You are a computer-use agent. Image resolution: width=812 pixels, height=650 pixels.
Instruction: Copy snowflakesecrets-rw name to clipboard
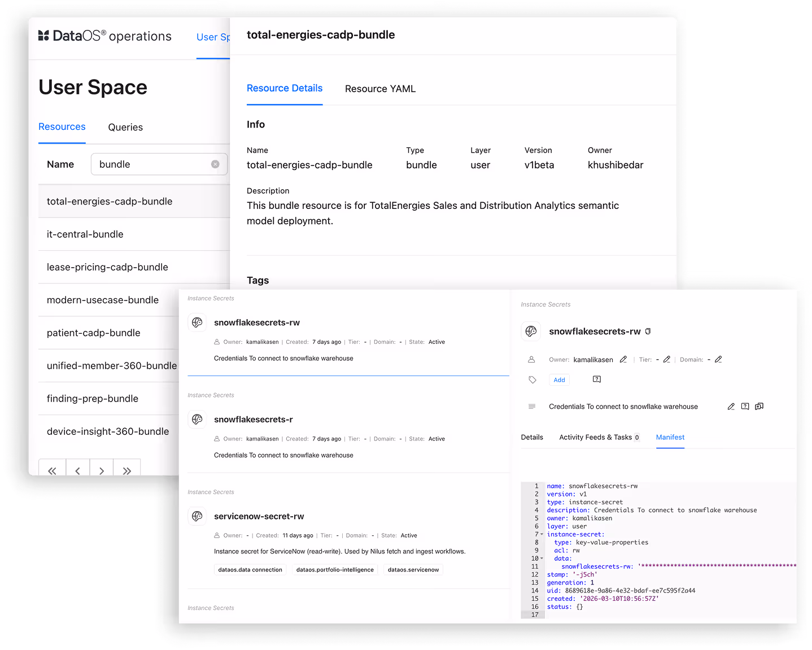(648, 331)
